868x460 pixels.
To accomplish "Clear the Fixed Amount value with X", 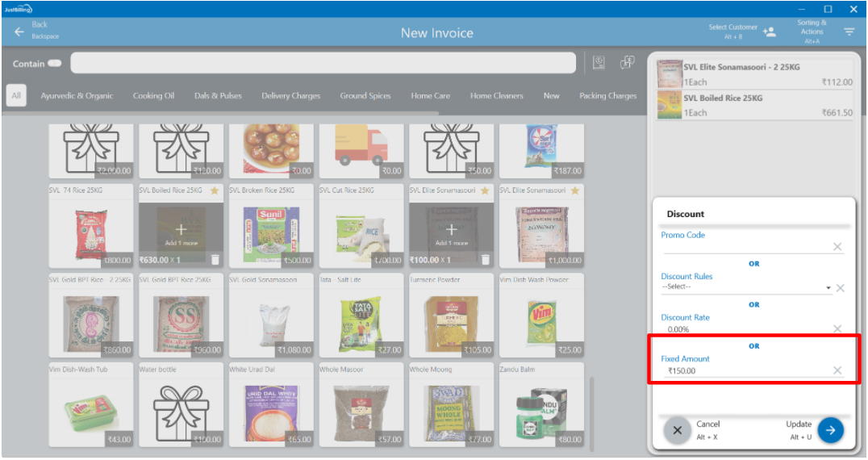I will pos(837,370).
